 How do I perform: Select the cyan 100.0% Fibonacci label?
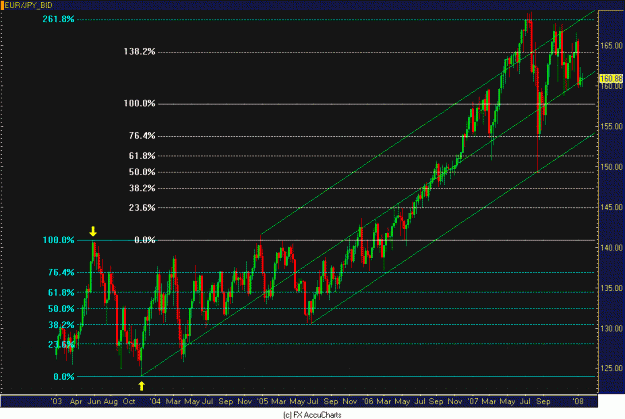coord(59,240)
